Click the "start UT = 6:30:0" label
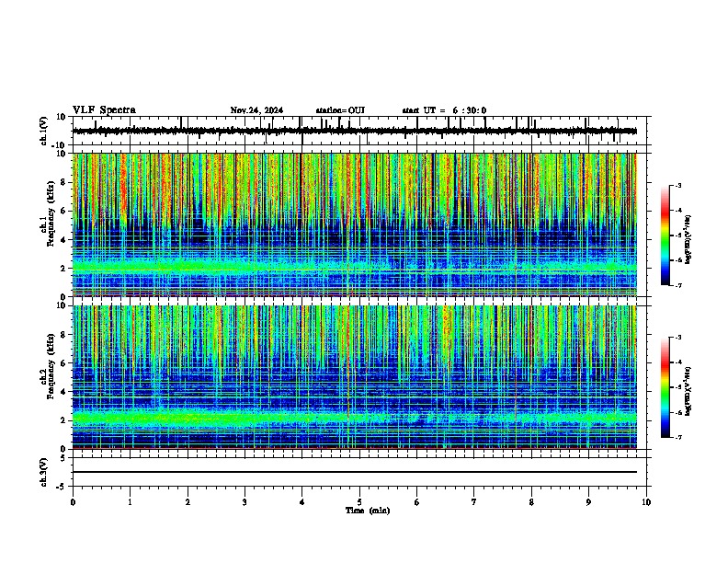This screenshot has width=728, height=563. click(x=444, y=110)
